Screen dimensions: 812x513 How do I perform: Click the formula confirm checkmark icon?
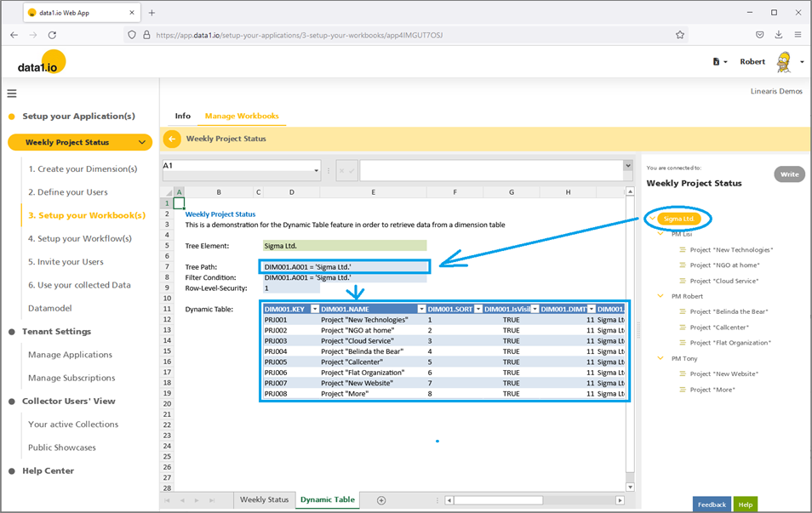352,170
